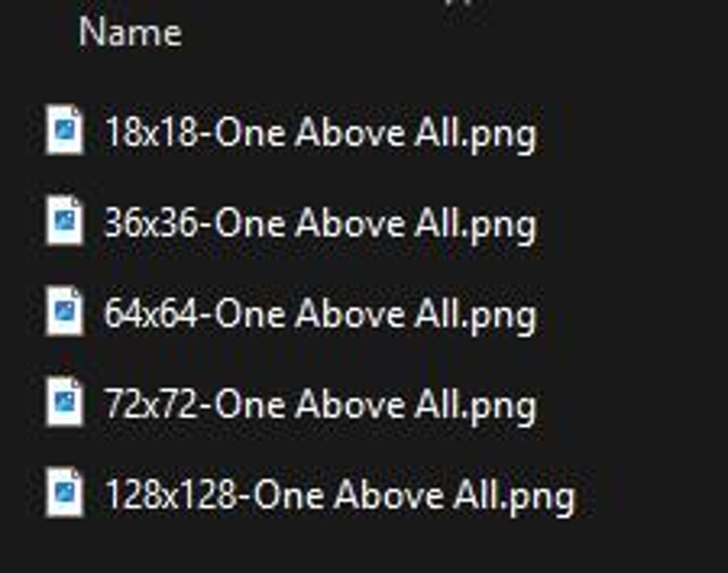
Task: Click the 64x64-One Above All.png file icon
Action: click(64, 310)
